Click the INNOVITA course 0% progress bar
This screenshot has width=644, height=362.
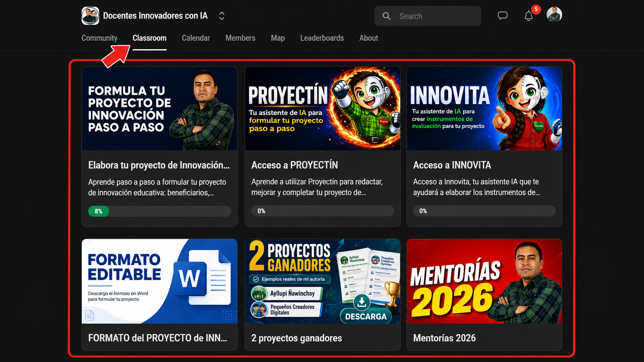tap(484, 211)
